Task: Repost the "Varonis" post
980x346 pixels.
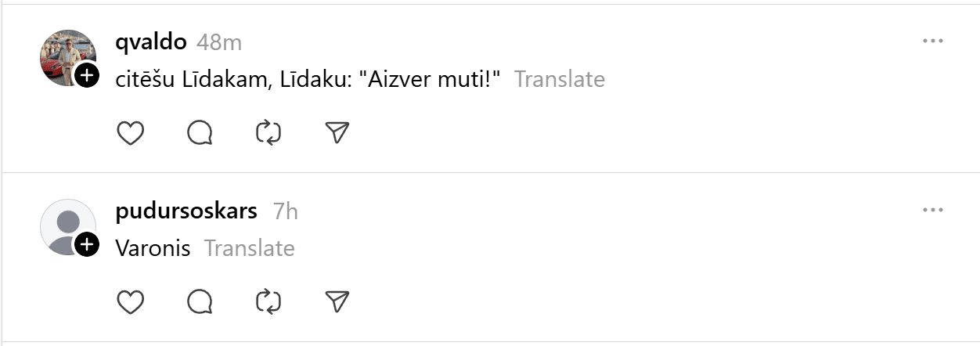Action: coord(268,301)
